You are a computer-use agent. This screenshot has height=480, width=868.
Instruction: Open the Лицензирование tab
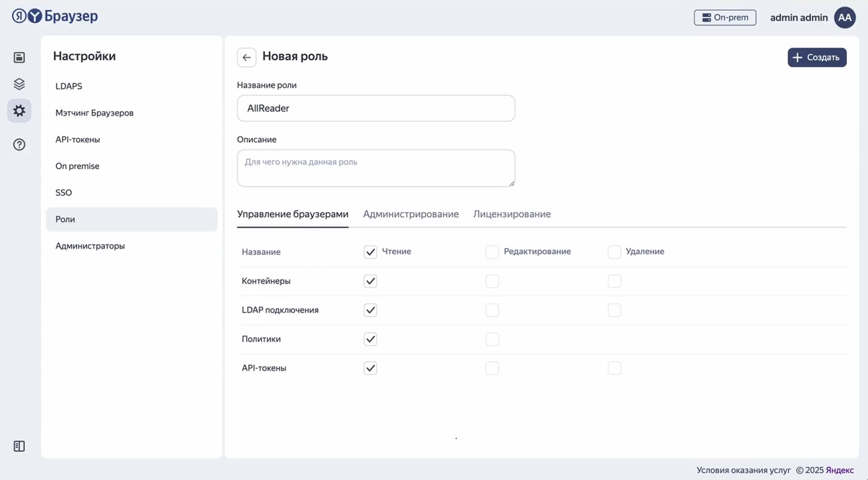[x=512, y=214]
